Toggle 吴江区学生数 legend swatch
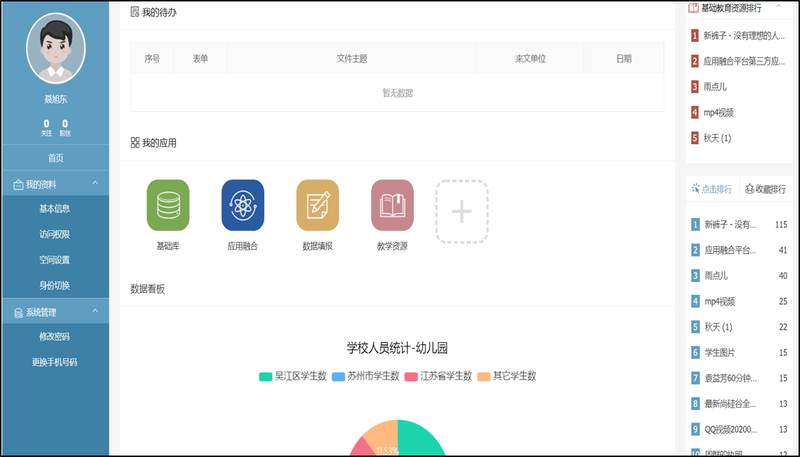 click(x=265, y=377)
